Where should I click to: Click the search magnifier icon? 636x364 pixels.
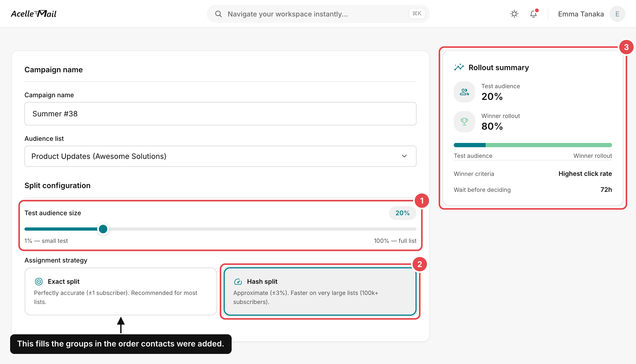coord(218,14)
